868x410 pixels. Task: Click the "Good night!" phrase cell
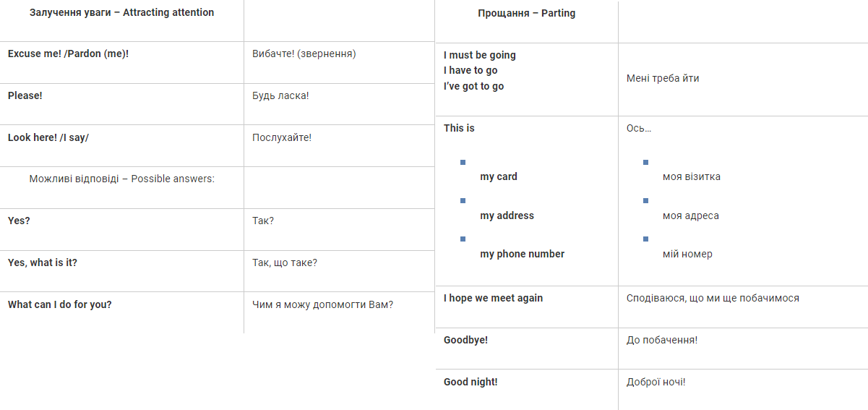click(470, 382)
